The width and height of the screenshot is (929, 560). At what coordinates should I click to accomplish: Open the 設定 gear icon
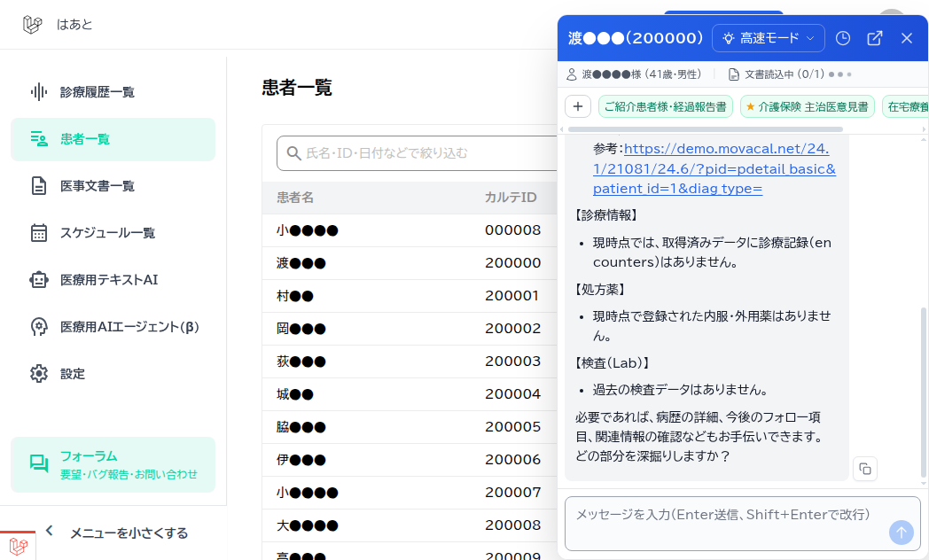pyautogui.click(x=37, y=373)
